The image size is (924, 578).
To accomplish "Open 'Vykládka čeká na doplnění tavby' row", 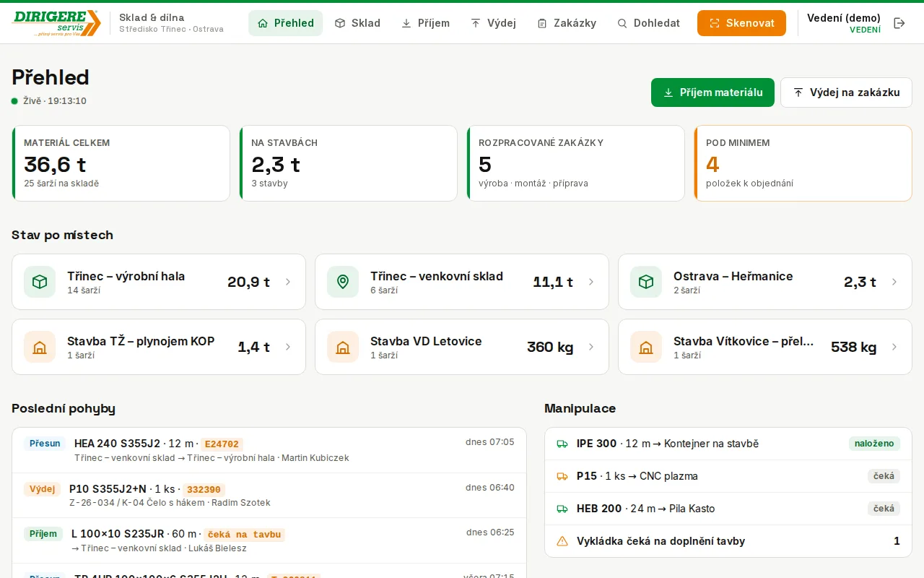I will 728,541.
